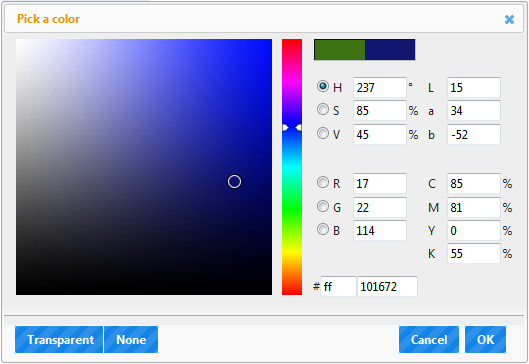Select the R red radio button
This screenshot has height=364, width=529.
[323, 182]
